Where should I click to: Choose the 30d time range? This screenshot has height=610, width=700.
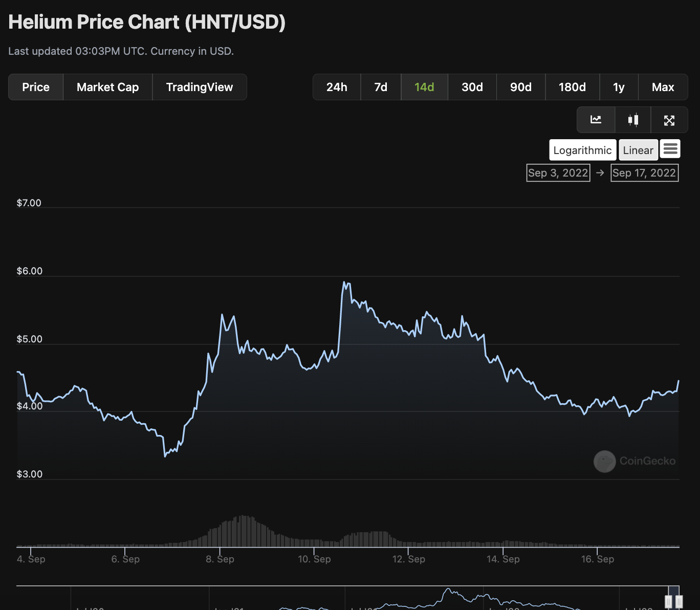472,87
